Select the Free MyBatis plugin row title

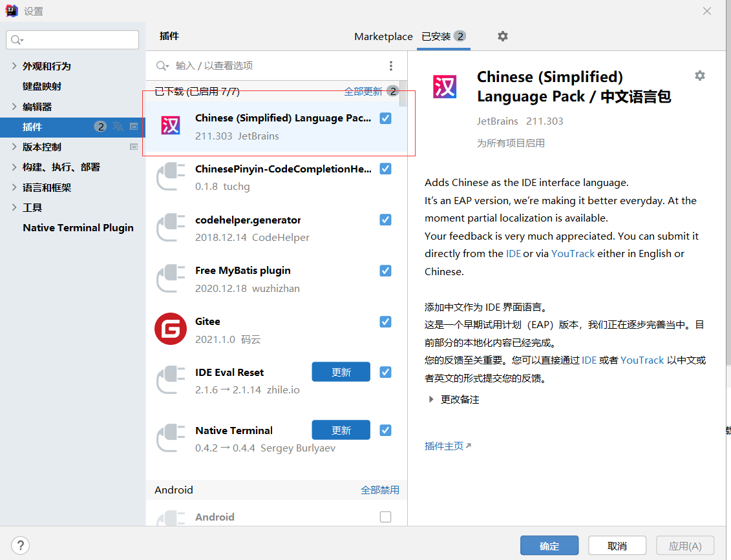point(242,271)
